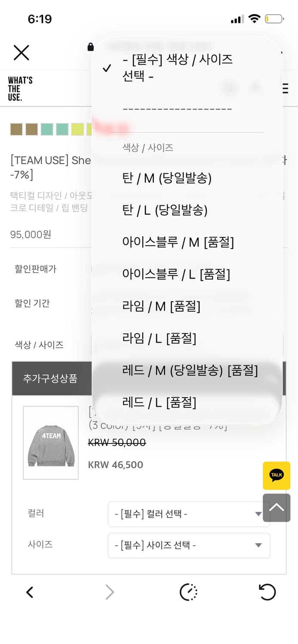The height and width of the screenshot is (644, 298).
Task: Tap the yellow KakaoTalk chat icon
Action: point(276,476)
